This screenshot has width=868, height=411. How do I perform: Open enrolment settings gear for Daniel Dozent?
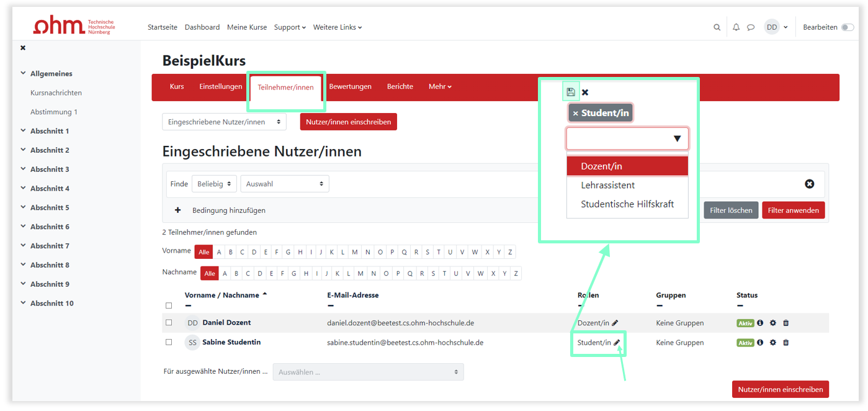[x=772, y=323]
